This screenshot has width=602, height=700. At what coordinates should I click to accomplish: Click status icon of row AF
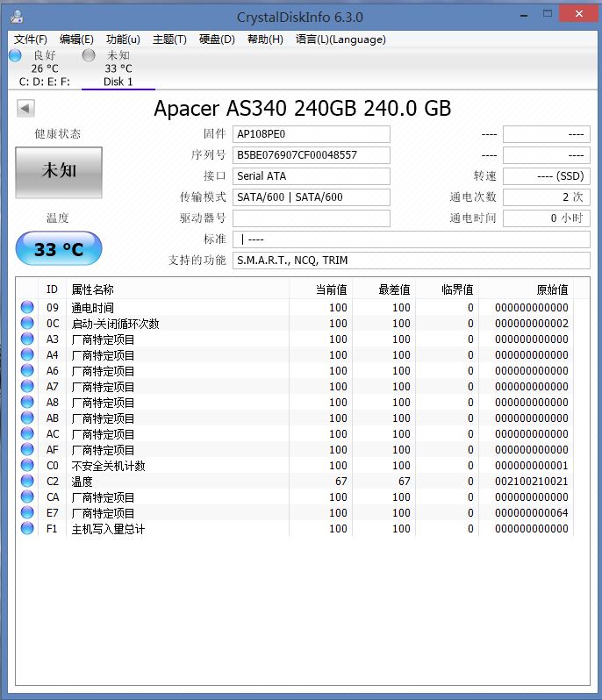(27, 449)
